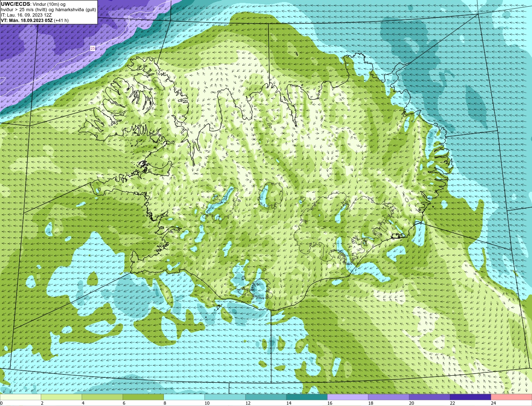Click the legend scale value "2"
The width and height of the screenshot is (532, 406).
42,403
